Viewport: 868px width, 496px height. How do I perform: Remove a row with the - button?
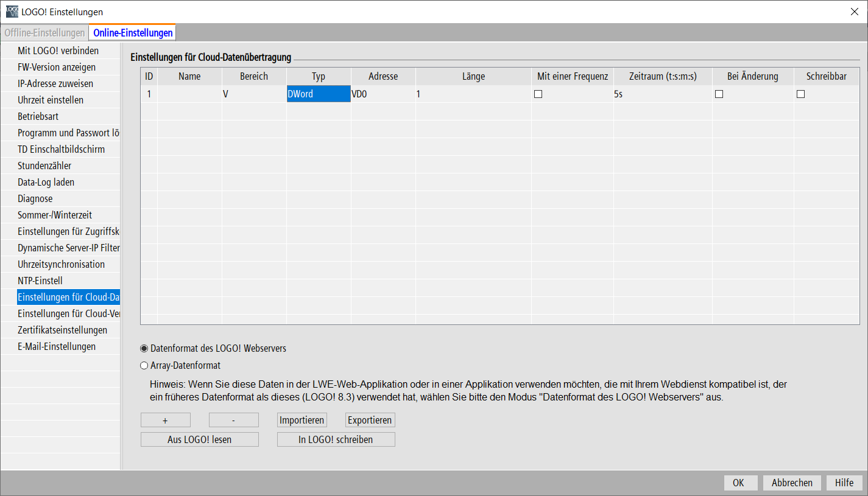point(234,420)
